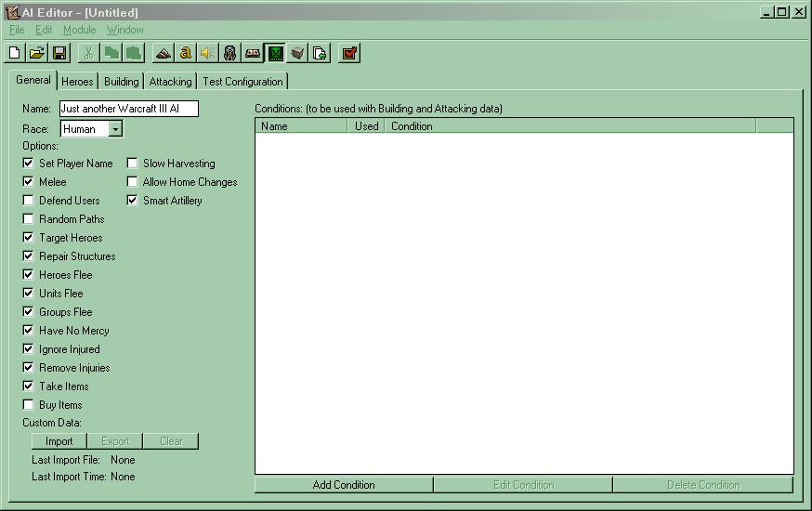Click the AI Editor title bar icon
Screen dimensions: 812x511
pyautogui.click(x=12, y=12)
